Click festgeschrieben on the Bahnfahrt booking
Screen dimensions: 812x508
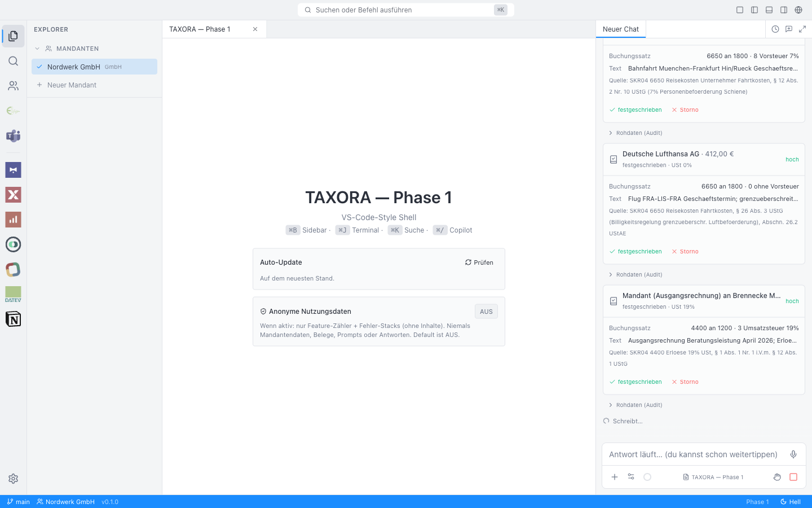click(x=636, y=110)
